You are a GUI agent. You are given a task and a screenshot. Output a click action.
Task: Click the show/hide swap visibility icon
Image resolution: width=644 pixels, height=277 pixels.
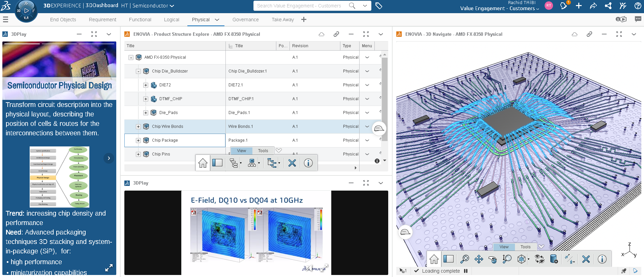540,259
